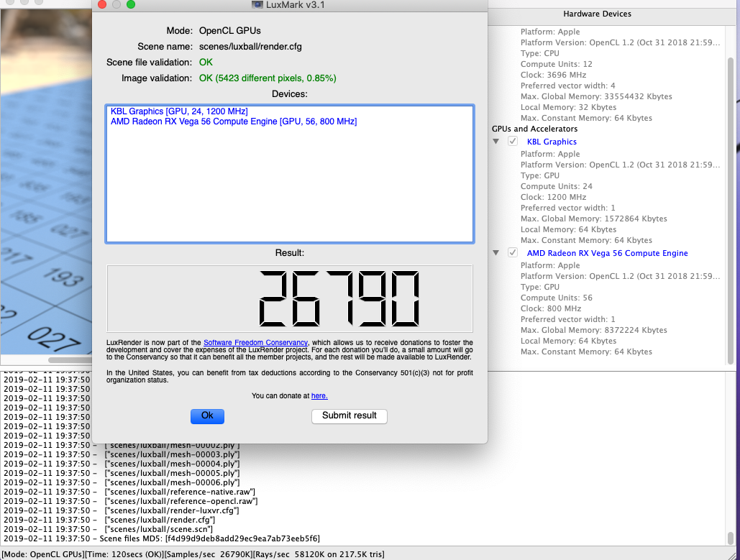Collapse the AMD Radeon RX Vega 56 tree

[496, 252]
